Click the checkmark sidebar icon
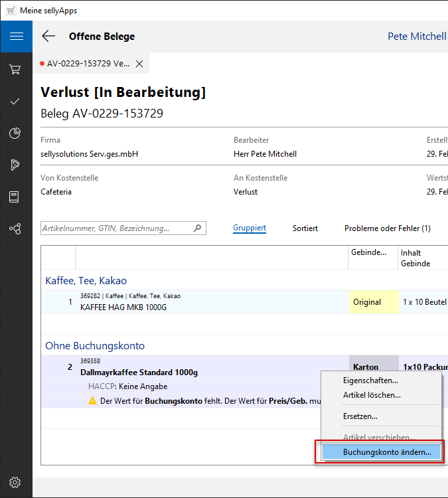The image size is (448, 498). click(x=15, y=102)
